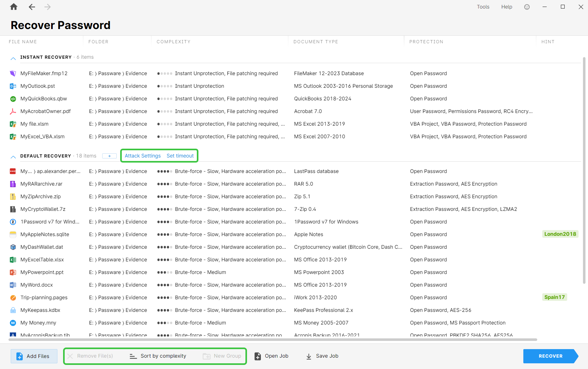Image resolution: width=588 pixels, height=369 pixels.
Task: Select the MyDashWallet.dat wallet icon
Action: point(13,247)
